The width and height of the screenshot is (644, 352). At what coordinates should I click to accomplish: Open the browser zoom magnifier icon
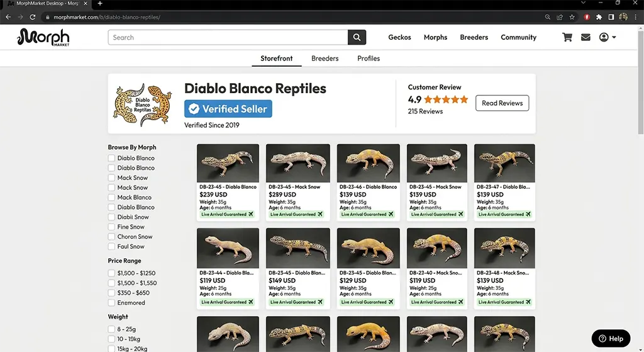click(x=548, y=17)
